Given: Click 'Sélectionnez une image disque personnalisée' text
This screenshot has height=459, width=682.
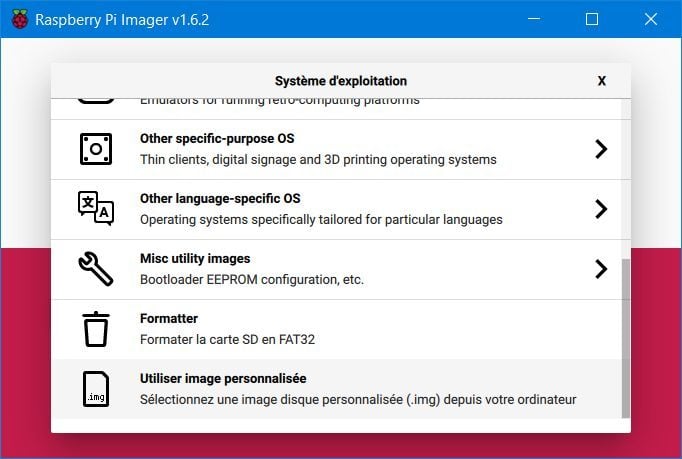Looking at the screenshot, I should point(358,399).
